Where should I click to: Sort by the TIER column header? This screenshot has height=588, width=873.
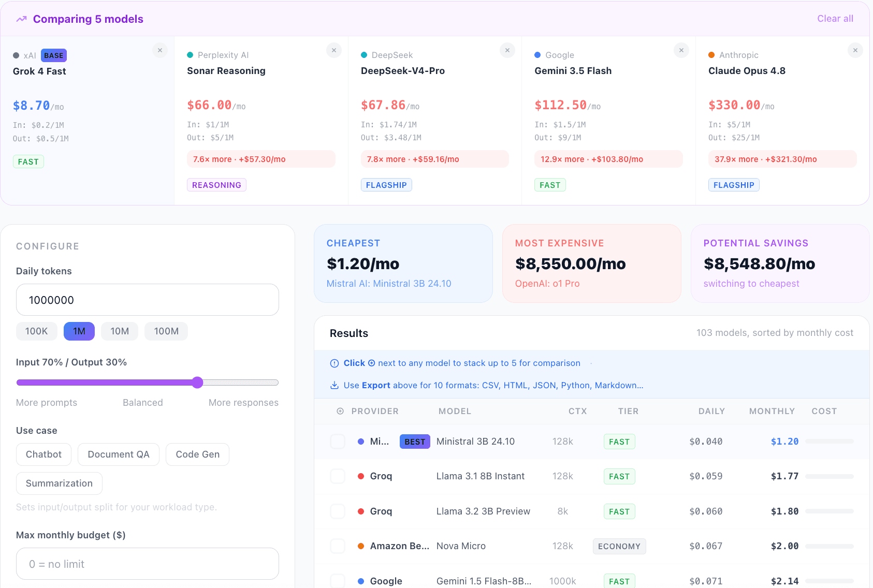(x=628, y=411)
